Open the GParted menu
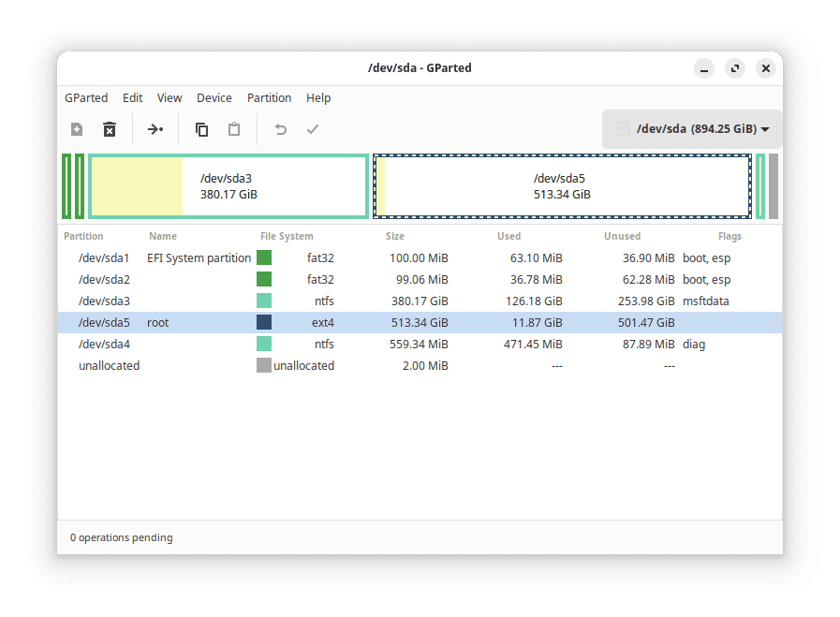 [x=86, y=98]
